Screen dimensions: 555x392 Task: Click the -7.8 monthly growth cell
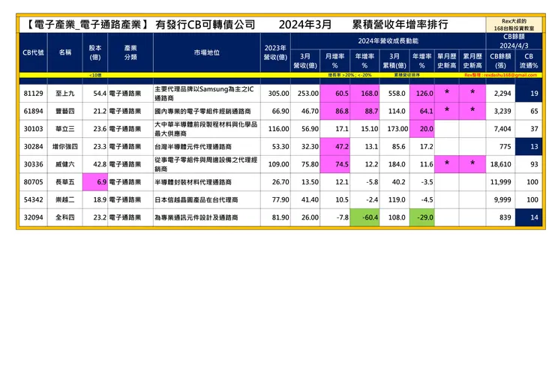coord(334,217)
